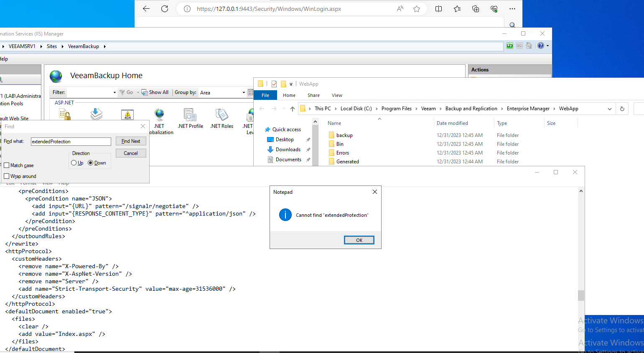This screenshot has width=644, height=353.
Task: Open Downloads from Quick access
Action: (288, 150)
